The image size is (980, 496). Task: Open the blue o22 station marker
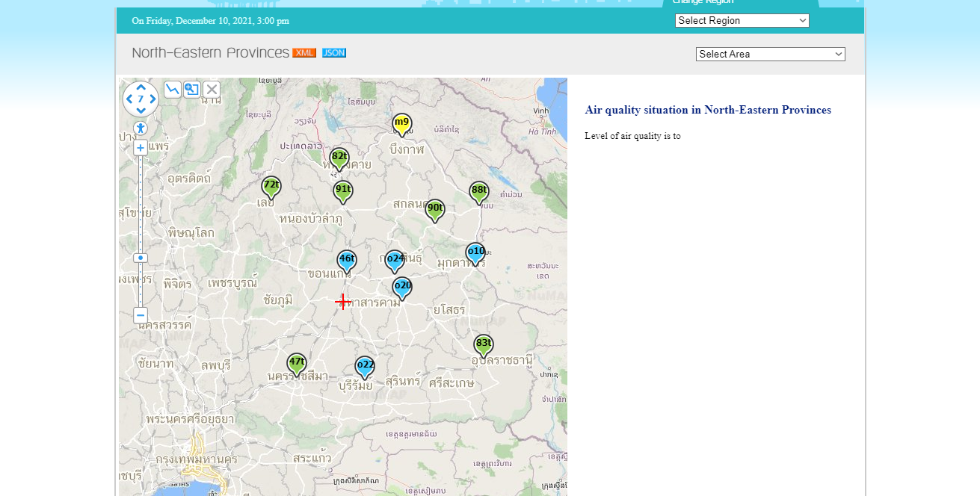click(365, 368)
